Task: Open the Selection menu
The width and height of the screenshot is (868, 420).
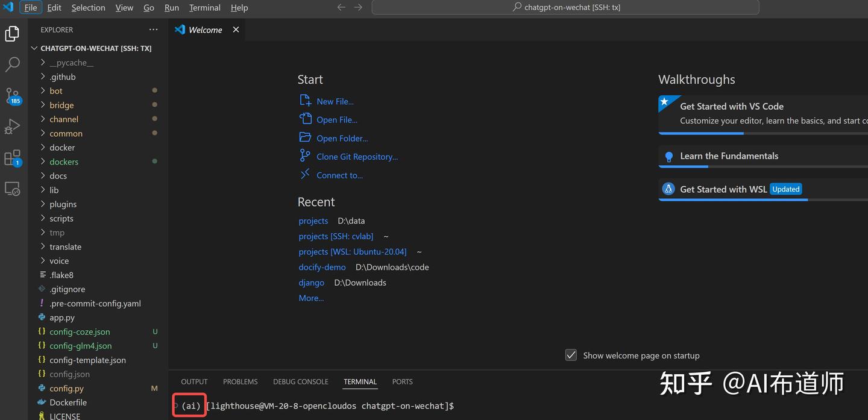Action: [88, 7]
